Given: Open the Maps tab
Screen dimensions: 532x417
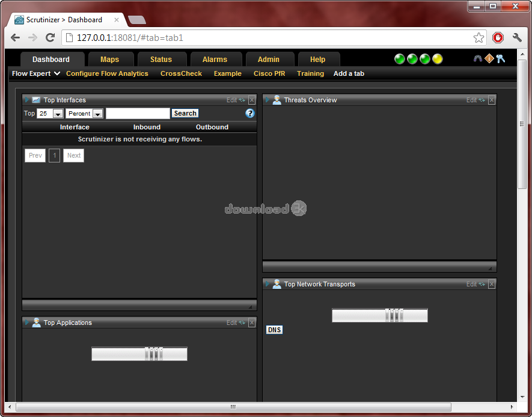Looking at the screenshot, I should 110,60.
